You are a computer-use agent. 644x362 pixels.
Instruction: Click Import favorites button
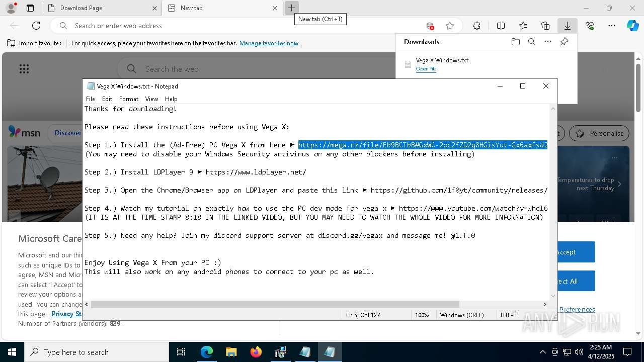34,43
